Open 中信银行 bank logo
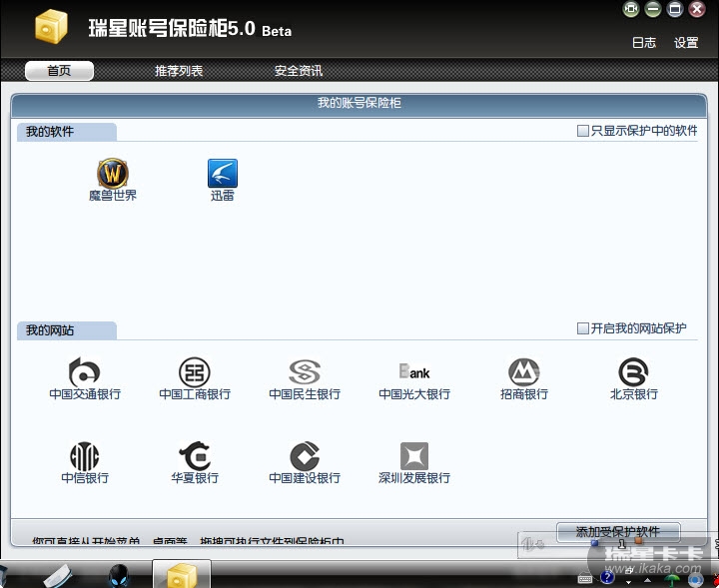The height and width of the screenshot is (588, 719). pyautogui.click(x=84, y=456)
